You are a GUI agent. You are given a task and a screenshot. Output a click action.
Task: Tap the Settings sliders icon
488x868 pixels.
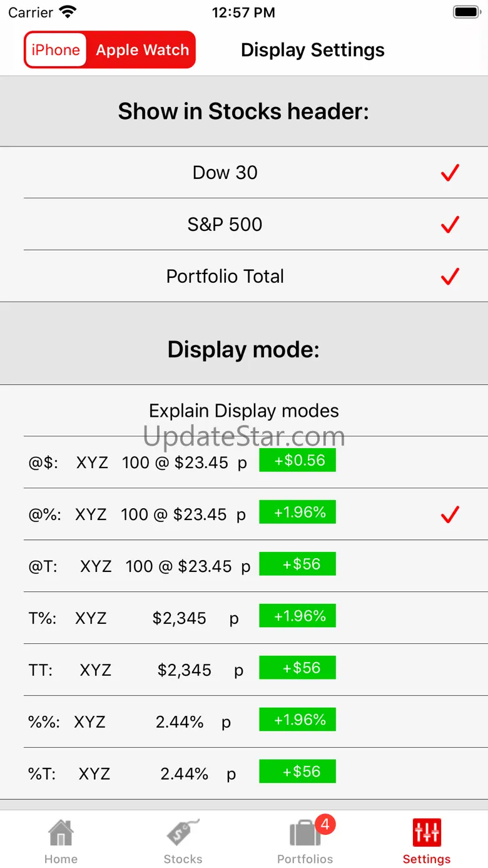point(427,833)
